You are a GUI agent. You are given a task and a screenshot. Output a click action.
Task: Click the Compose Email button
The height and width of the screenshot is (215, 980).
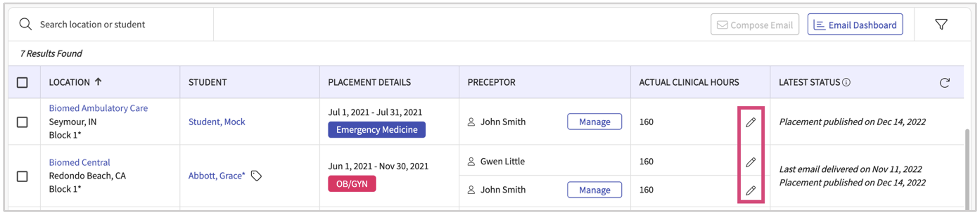coord(755,25)
